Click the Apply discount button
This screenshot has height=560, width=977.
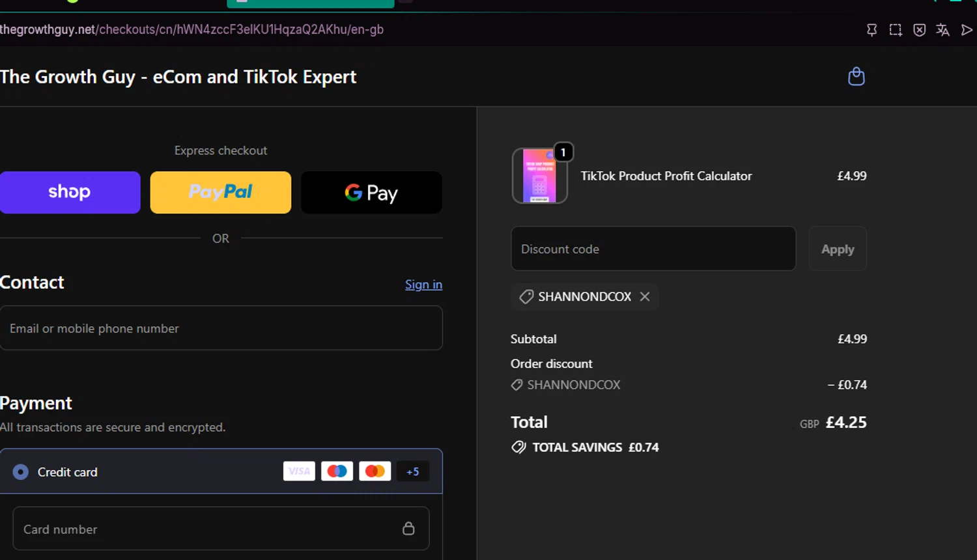point(838,249)
